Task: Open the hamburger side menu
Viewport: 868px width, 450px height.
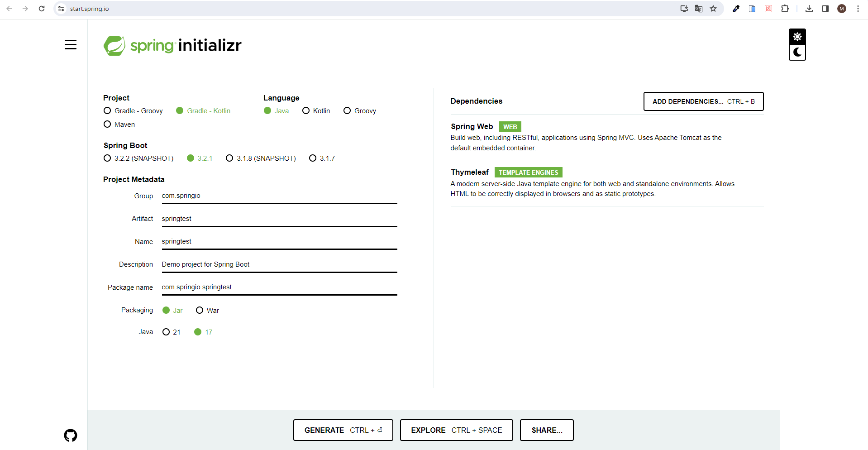Action: click(71, 45)
